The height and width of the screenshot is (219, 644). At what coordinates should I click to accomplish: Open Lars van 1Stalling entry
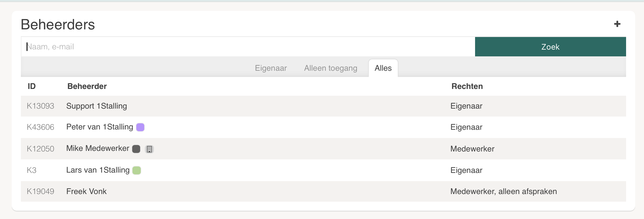click(98, 170)
